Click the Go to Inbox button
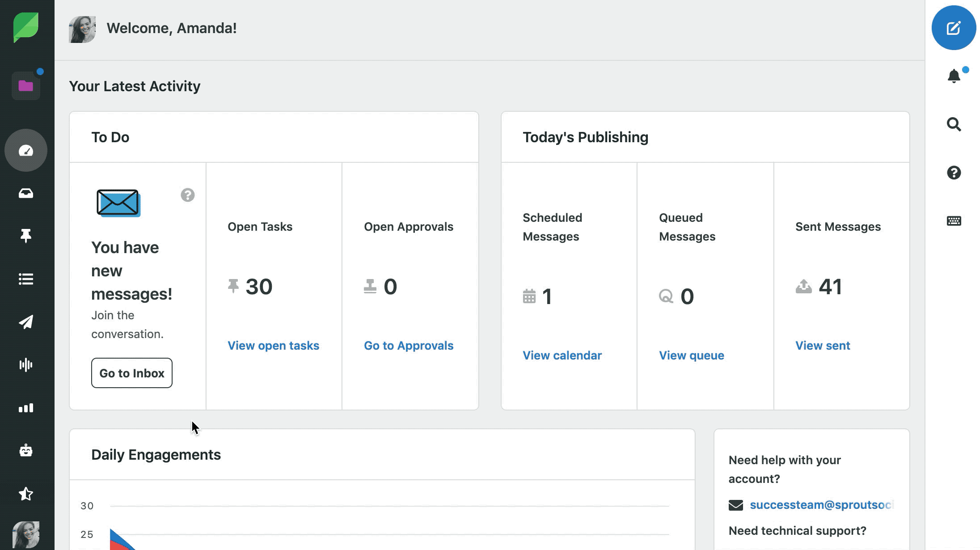 point(132,373)
